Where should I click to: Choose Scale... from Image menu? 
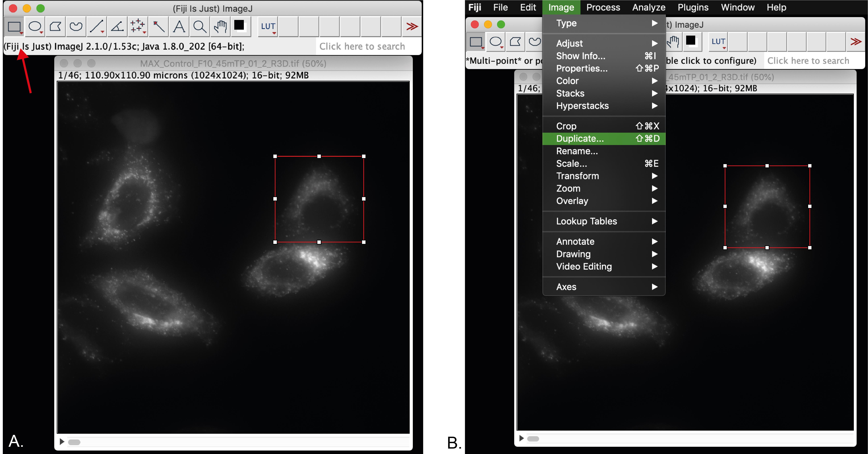click(x=604, y=163)
